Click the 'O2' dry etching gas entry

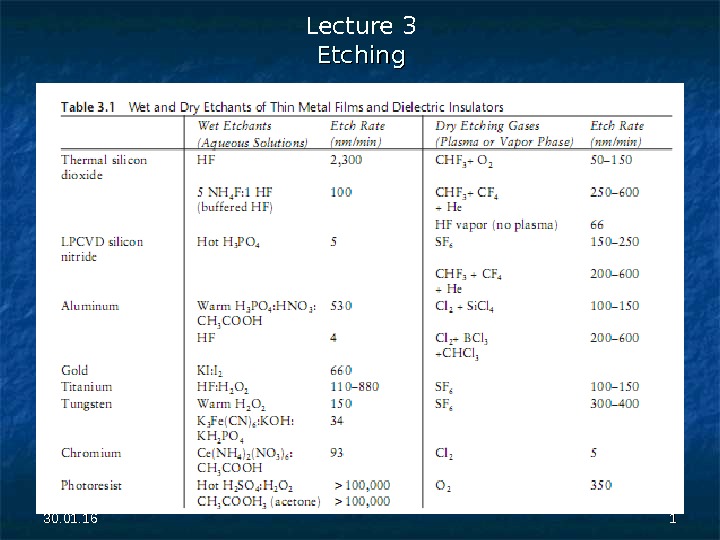443,486
